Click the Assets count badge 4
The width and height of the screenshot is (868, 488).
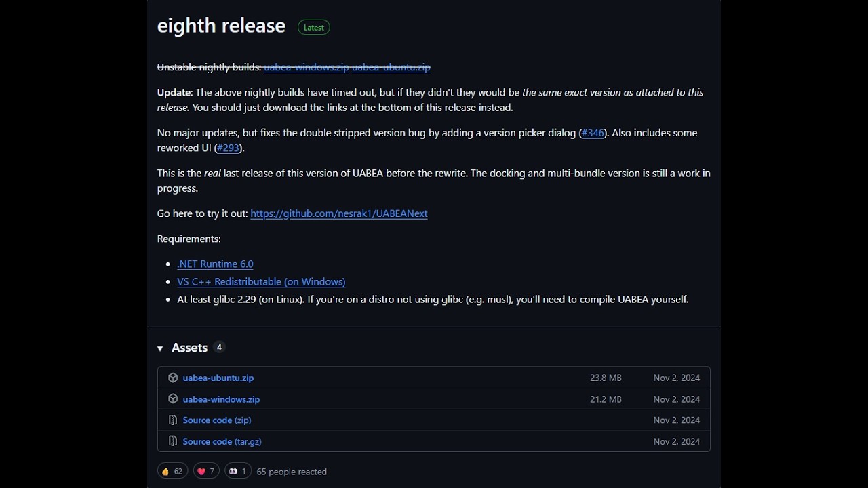click(x=219, y=347)
